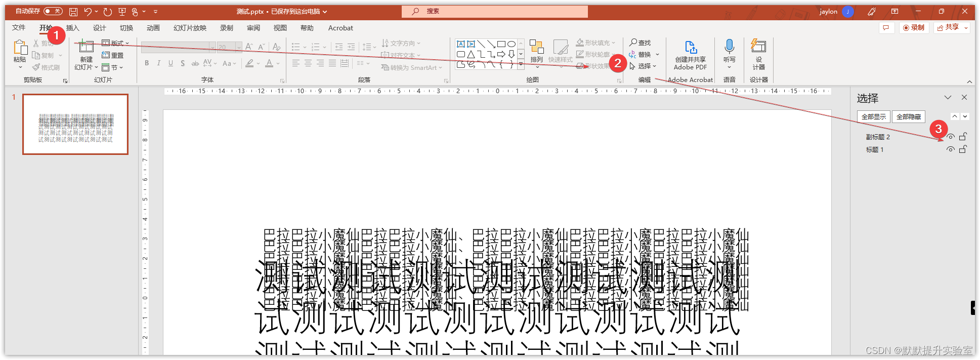Expand Select (选择) dropdown in editing group

click(654, 66)
